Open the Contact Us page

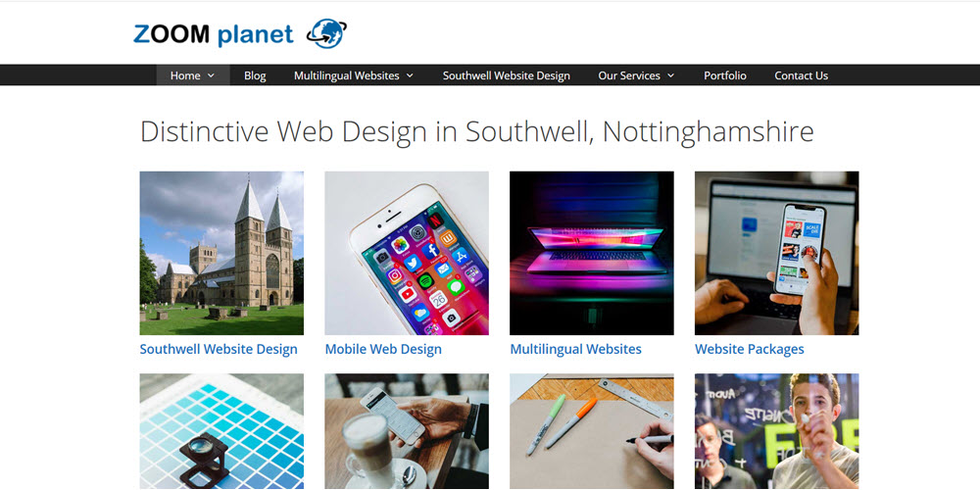pyautogui.click(x=802, y=75)
